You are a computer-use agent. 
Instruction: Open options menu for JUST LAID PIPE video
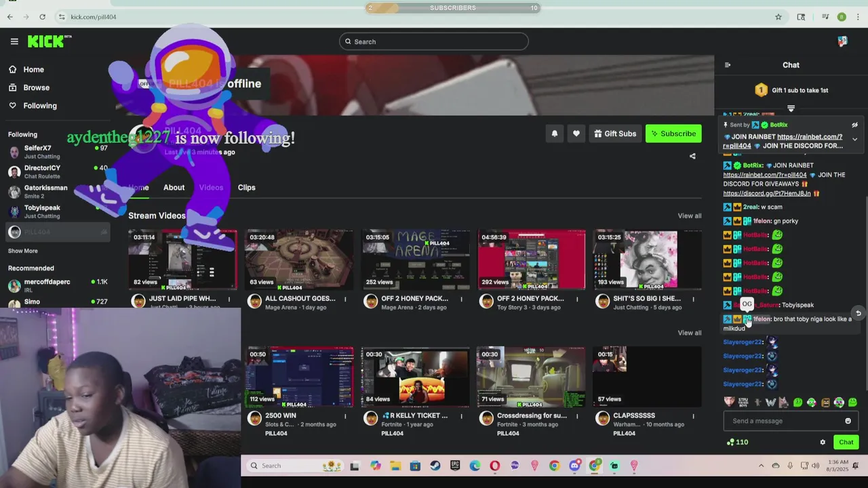tap(229, 299)
